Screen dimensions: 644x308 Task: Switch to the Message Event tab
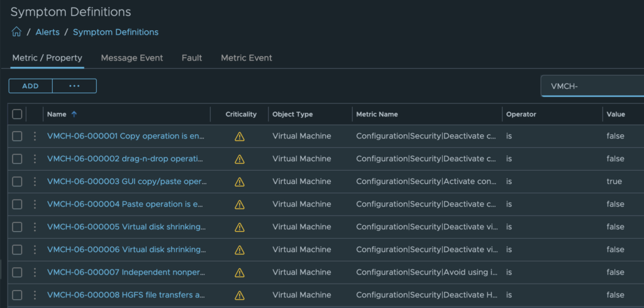coord(132,58)
